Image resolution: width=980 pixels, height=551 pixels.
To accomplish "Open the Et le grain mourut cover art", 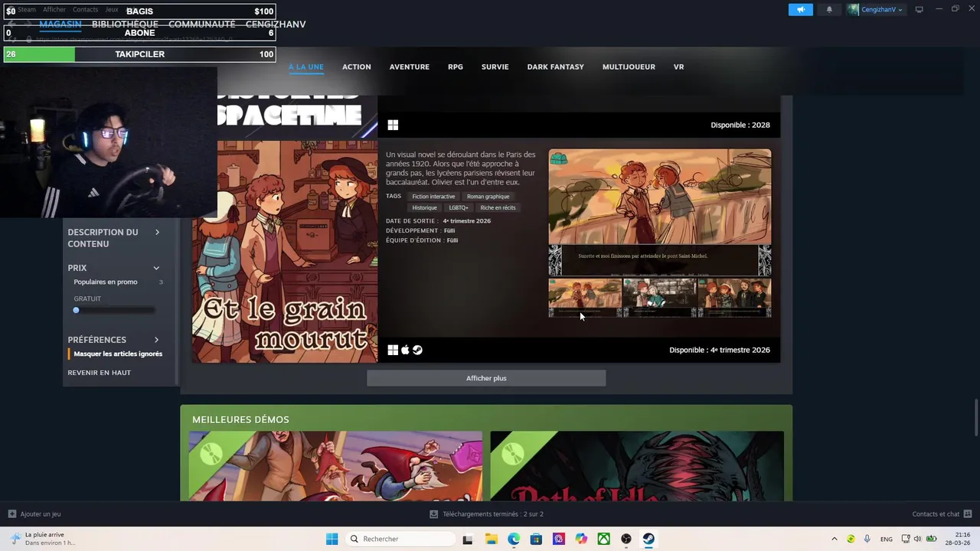I will point(285,251).
